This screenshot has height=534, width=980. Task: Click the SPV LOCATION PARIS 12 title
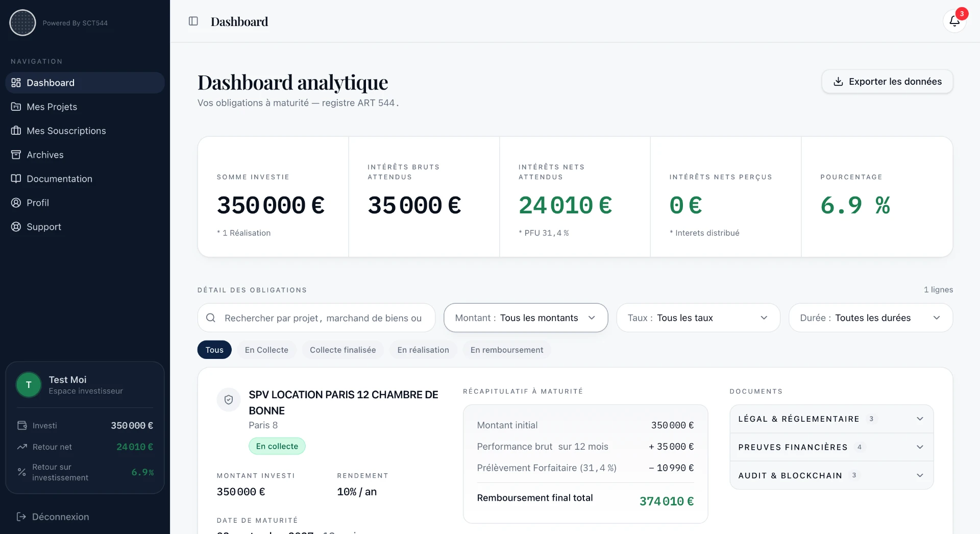tap(344, 402)
